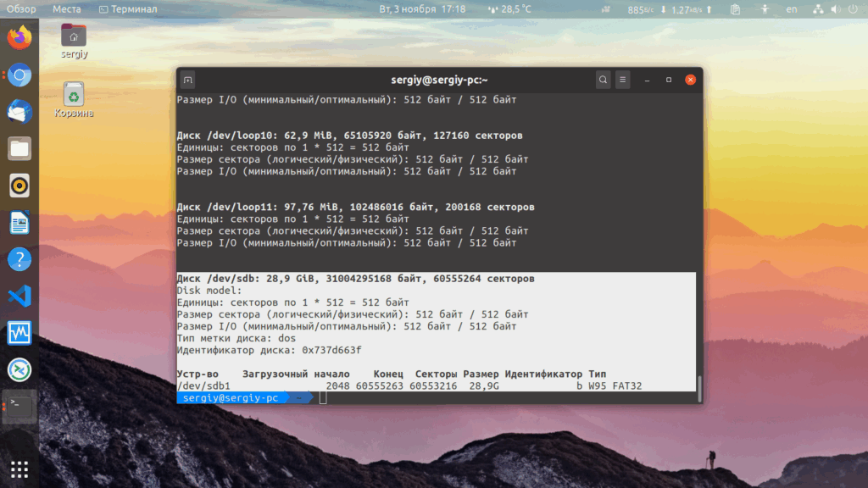The width and height of the screenshot is (868, 488).
Task: Open the Remmina remote desktop icon
Action: pos(19,369)
